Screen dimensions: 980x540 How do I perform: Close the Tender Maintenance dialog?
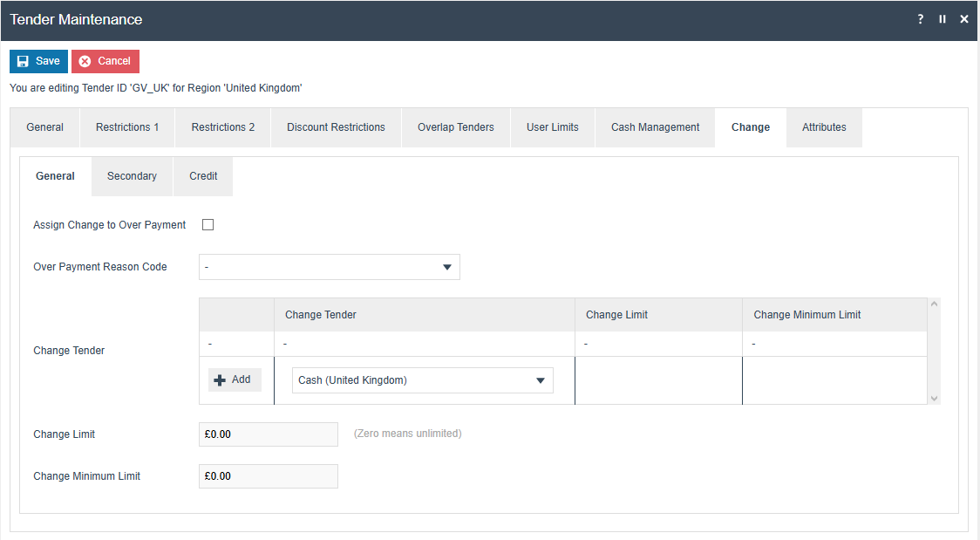click(963, 19)
